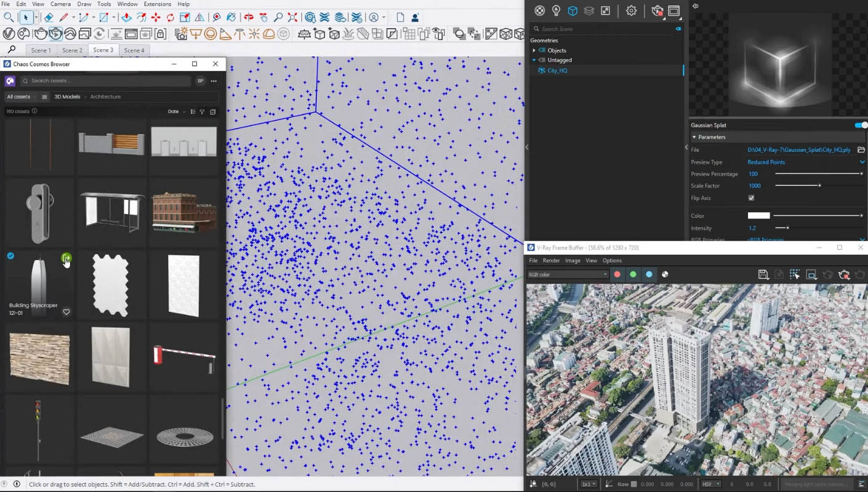Select the Geometries tab in Asset Editor

[x=573, y=10]
